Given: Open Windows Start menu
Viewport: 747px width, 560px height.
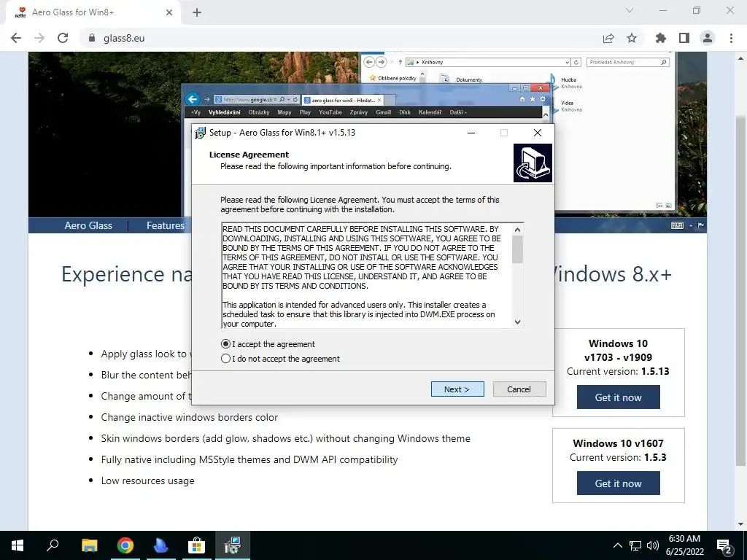Looking at the screenshot, I should [18, 545].
